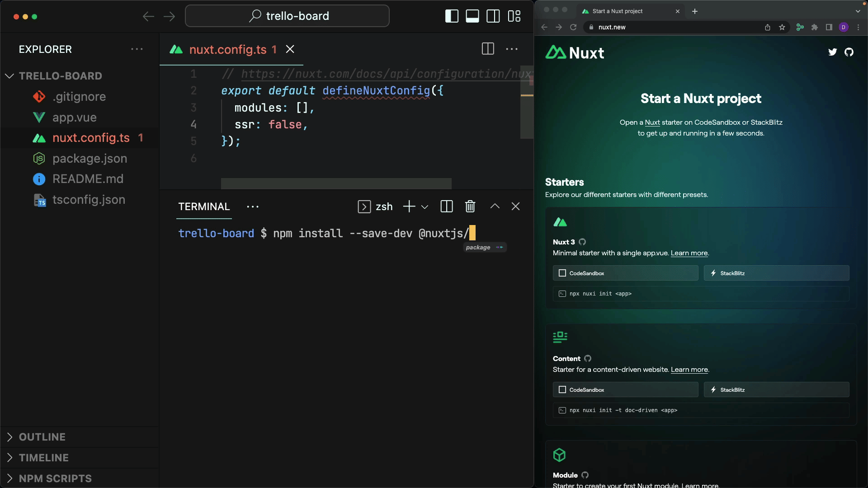Open the browser three-dot menu
868x488 pixels.
tap(858, 27)
